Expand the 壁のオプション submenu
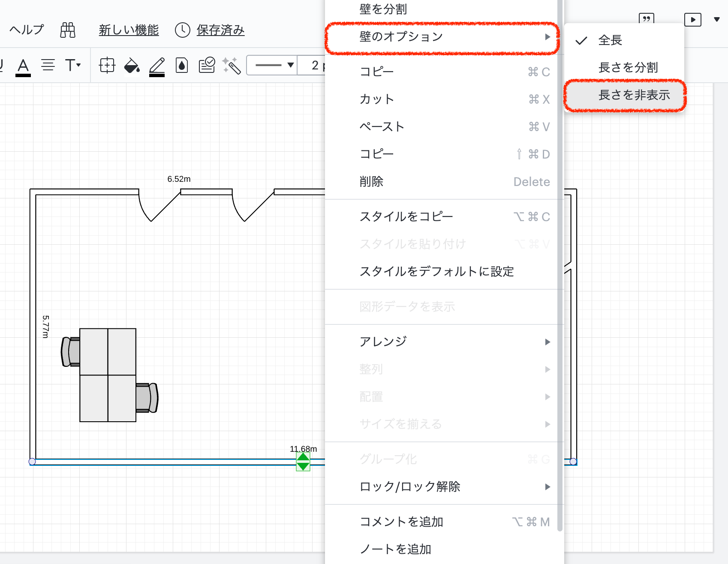Viewport: 728px width, 564px height. pos(442,37)
